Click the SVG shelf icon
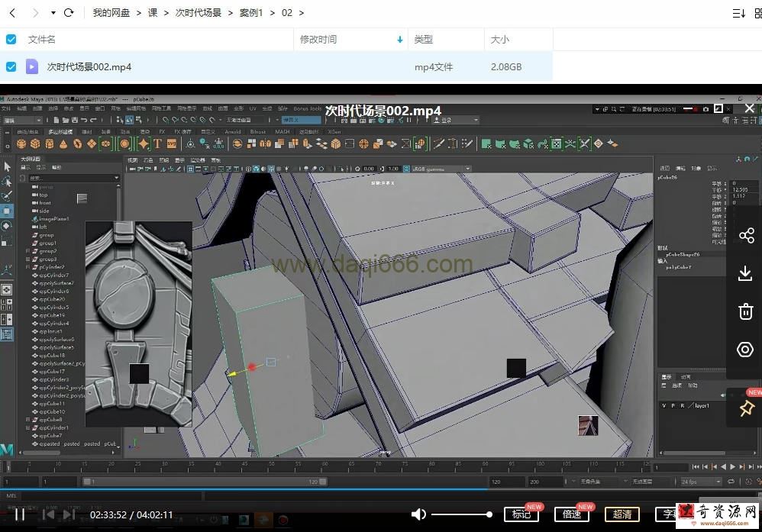 click(172, 143)
